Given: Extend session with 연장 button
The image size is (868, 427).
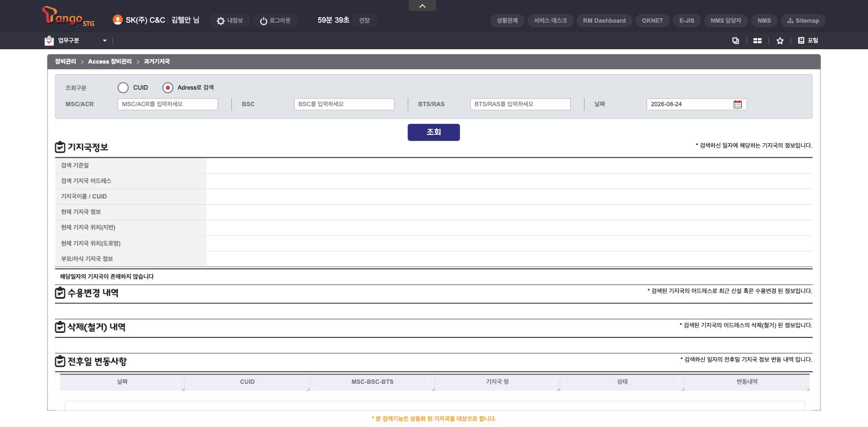Looking at the screenshot, I should click(364, 20).
